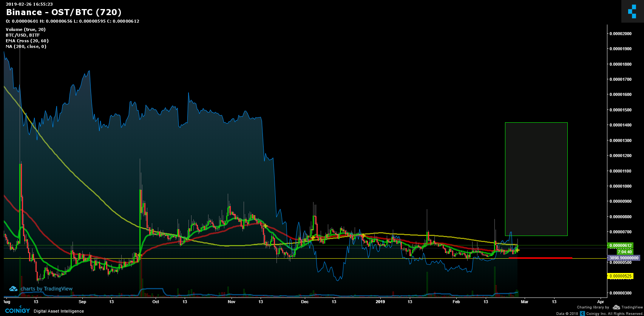Screen dimensions: 644x316
Task: Click the 0.00001400 price scale label
Action: 620,125
